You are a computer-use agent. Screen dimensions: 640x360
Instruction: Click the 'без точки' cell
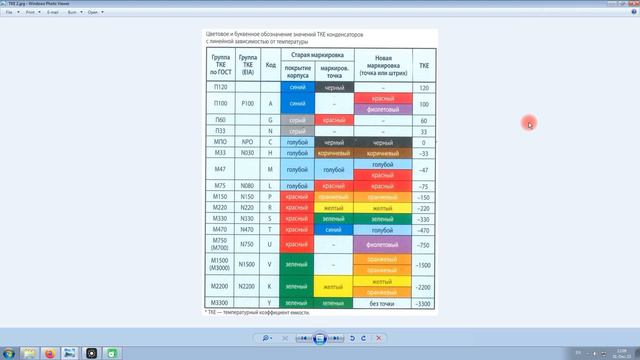tap(382, 303)
